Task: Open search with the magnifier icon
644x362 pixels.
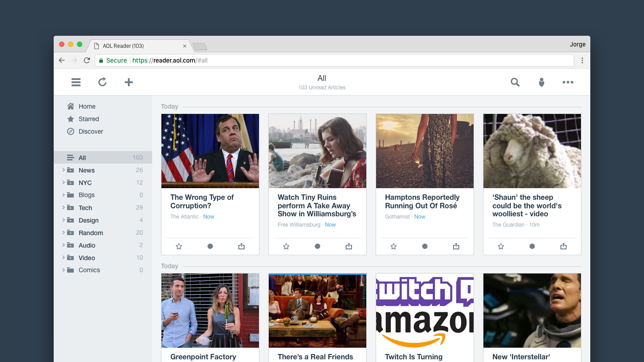Action: (x=515, y=82)
